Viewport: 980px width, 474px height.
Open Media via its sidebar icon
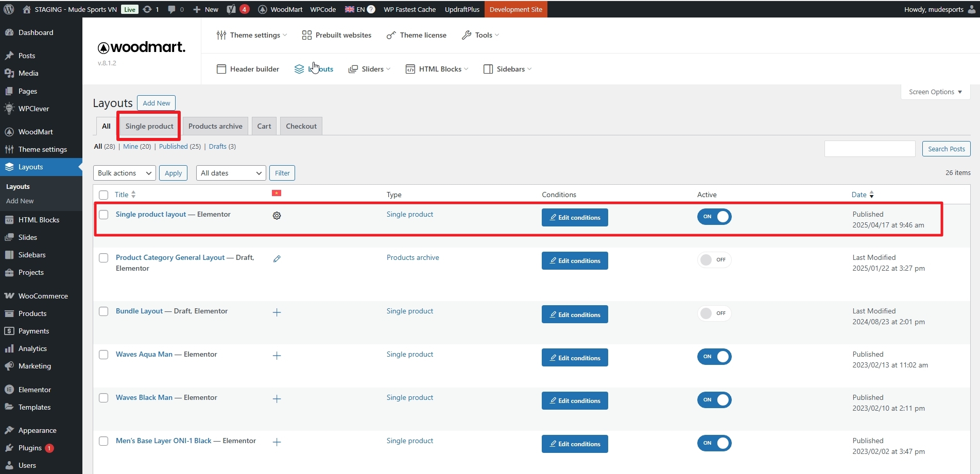(x=9, y=73)
